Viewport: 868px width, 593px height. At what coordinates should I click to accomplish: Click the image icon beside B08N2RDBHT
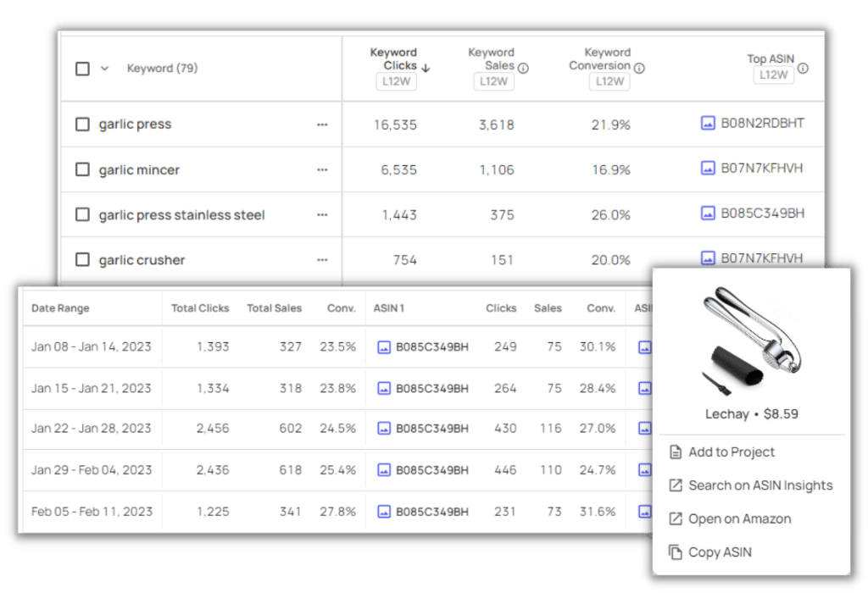(708, 123)
